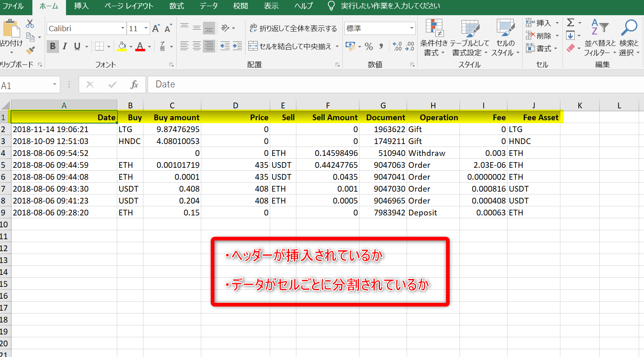The width and height of the screenshot is (644, 357).
Task: Apply red font color A
Action: point(140,46)
